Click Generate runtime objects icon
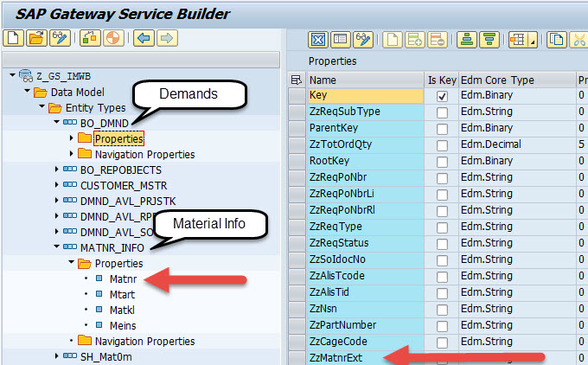Viewport: 588px width, 365px height. click(113, 38)
